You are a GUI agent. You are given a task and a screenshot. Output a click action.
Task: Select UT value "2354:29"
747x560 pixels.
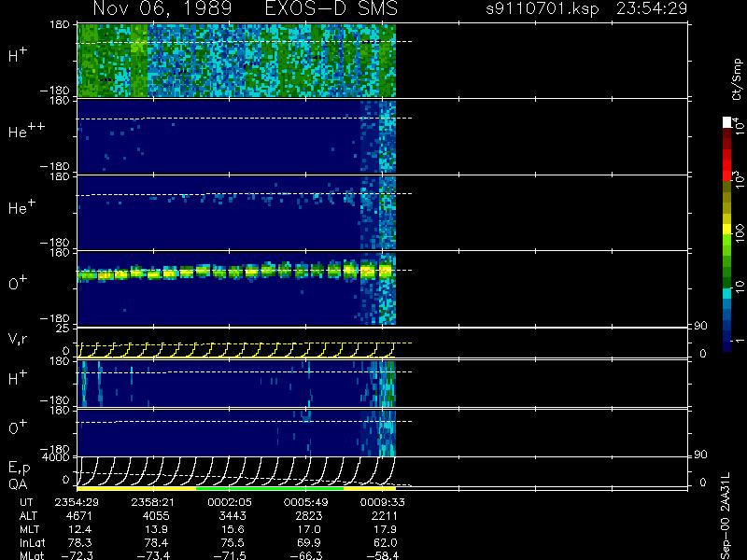tap(77, 502)
